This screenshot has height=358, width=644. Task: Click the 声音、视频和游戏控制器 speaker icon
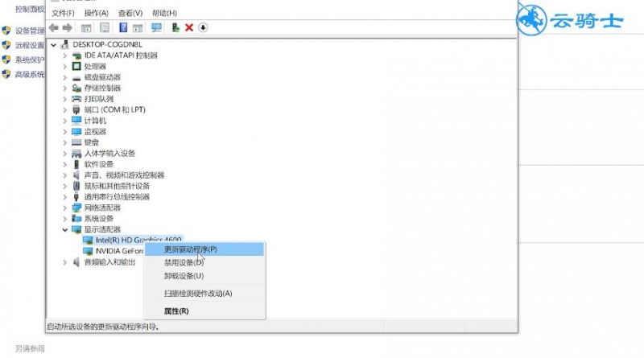[x=76, y=175]
